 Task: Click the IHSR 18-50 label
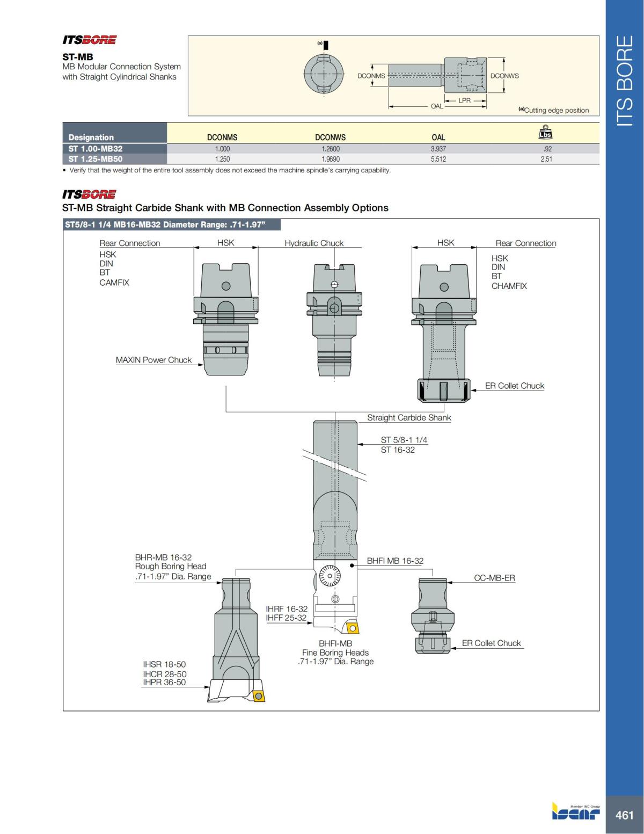[164, 664]
